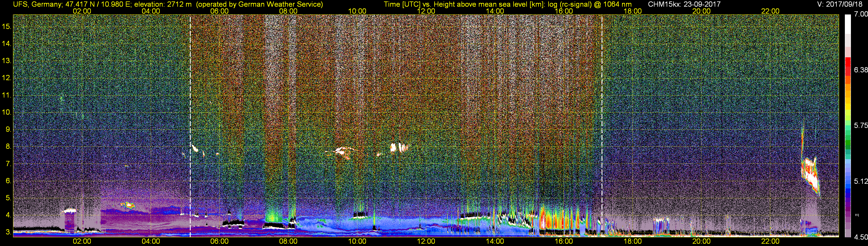Click the height axis label '7.'
This screenshot has width=868, height=246.
click(x=8, y=164)
